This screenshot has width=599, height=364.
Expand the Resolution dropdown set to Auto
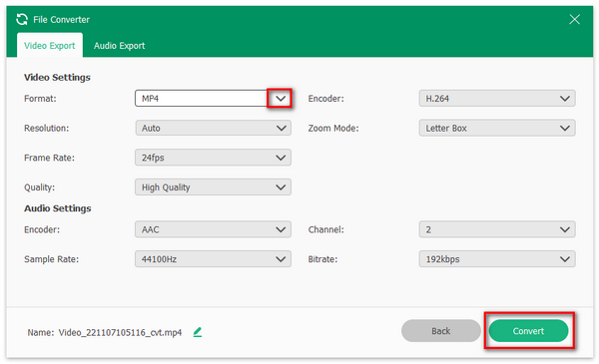[x=214, y=128]
